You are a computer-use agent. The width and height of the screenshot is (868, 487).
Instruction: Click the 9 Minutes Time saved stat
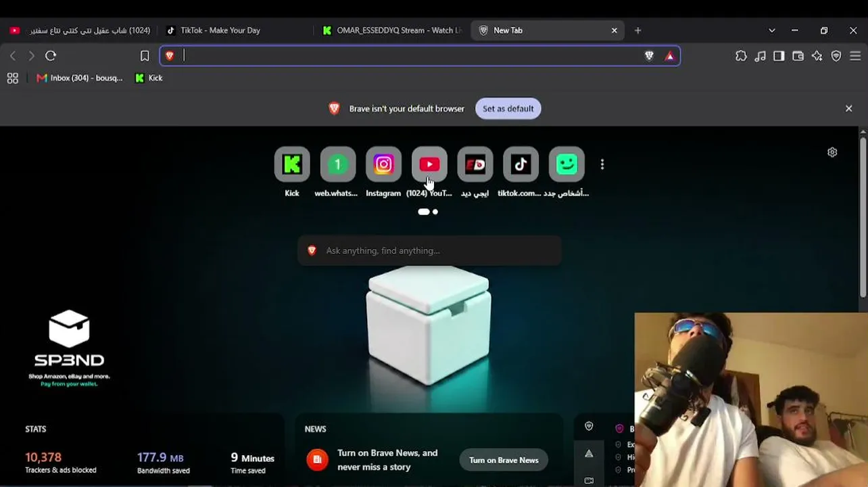click(x=252, y=463)
